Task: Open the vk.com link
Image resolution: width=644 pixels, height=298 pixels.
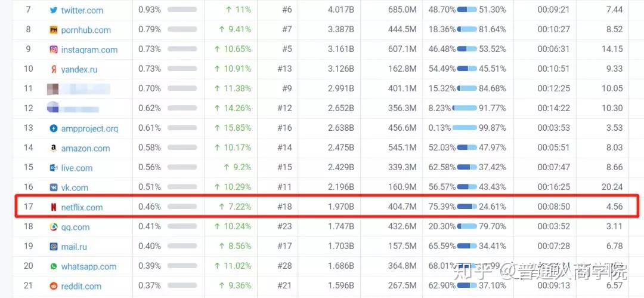Action: pyautogui.click(x=75, y=188)
